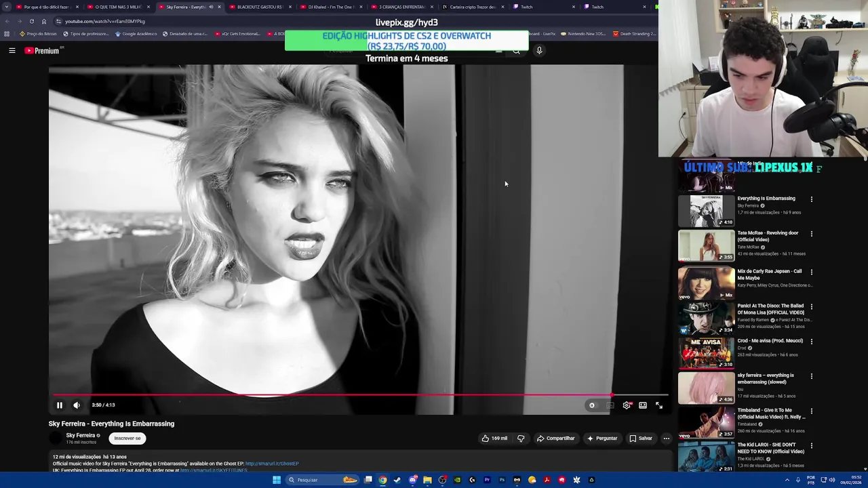Image resolution: width=868 pixels, height=488 pixels.
Task: Click the YouTube search magnifier button
Action: [x=516, y=50]
